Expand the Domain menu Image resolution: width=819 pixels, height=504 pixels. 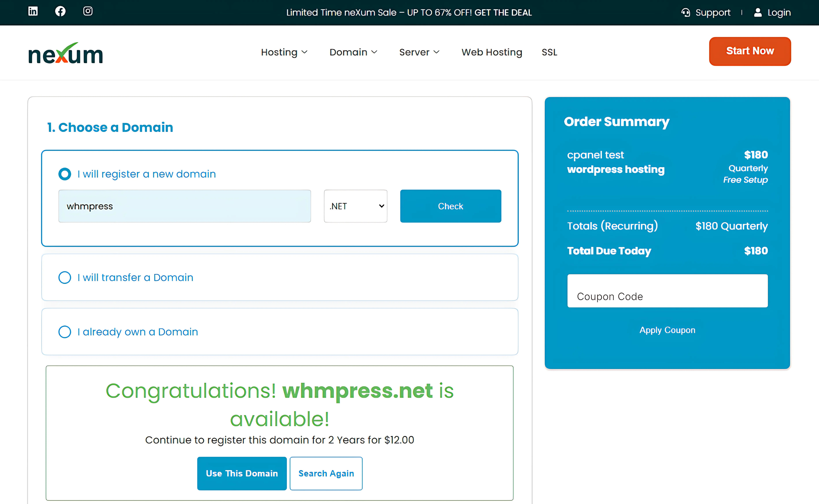(x=353, y=52)
